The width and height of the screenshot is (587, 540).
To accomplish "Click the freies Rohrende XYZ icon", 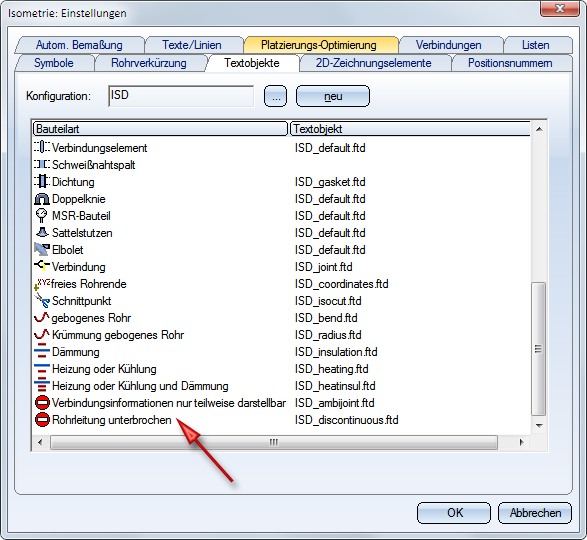I will (x=42, y=284).
